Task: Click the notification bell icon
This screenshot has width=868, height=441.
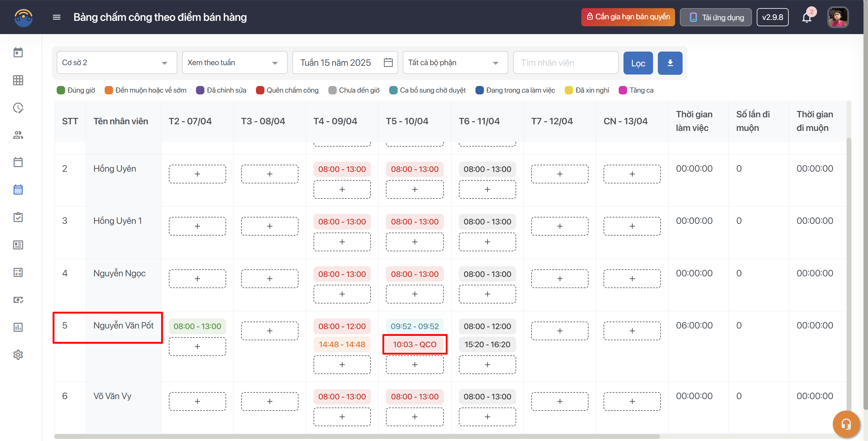Action: point(806,17)
